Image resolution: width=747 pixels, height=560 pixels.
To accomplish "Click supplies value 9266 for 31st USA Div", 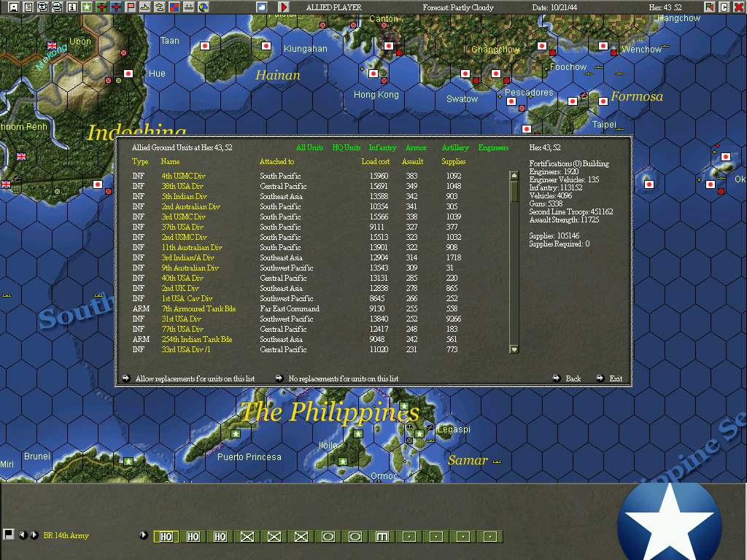I will tap(454, 319).
